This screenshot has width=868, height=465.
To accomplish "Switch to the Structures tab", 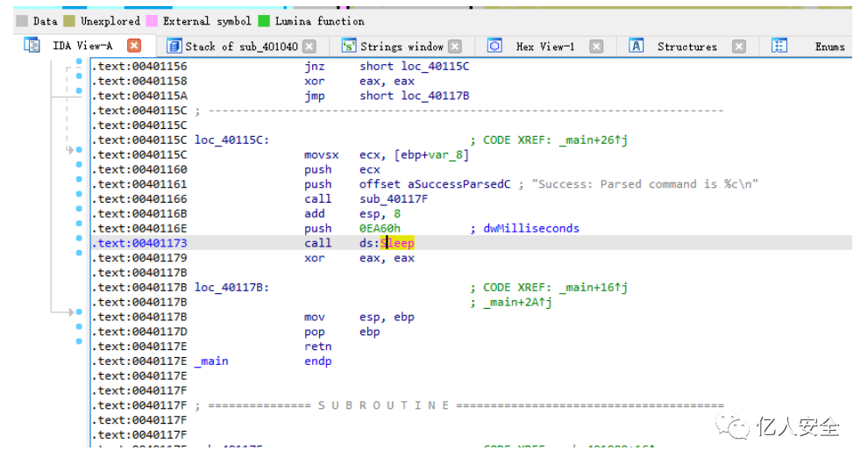I will (687, 46).
